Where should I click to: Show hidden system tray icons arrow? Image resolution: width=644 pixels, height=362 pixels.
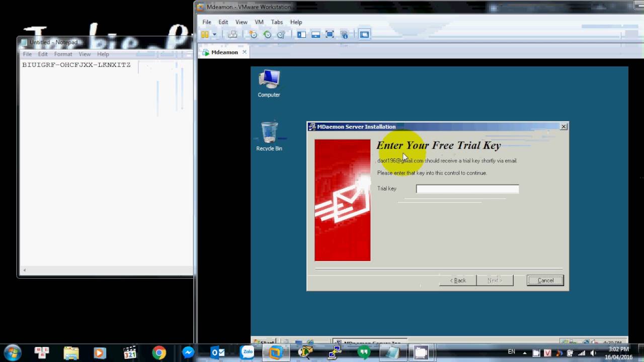[x=525, y=353]
